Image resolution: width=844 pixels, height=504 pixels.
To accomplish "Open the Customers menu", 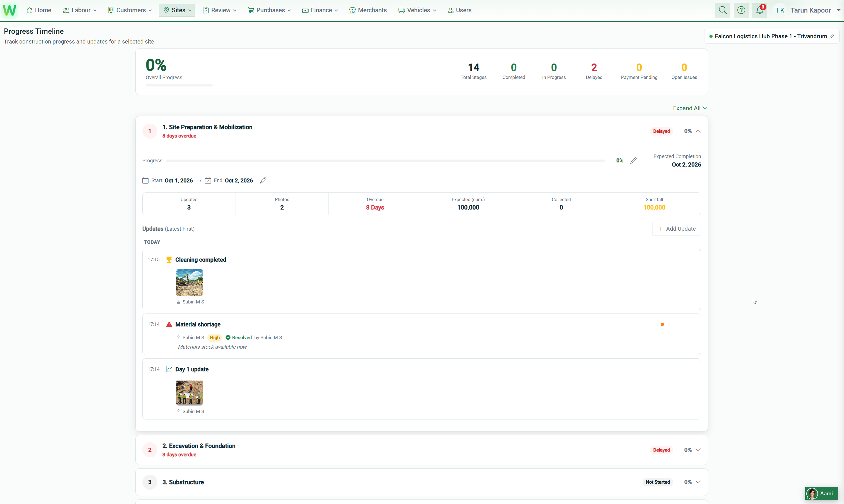I will 130,10.
